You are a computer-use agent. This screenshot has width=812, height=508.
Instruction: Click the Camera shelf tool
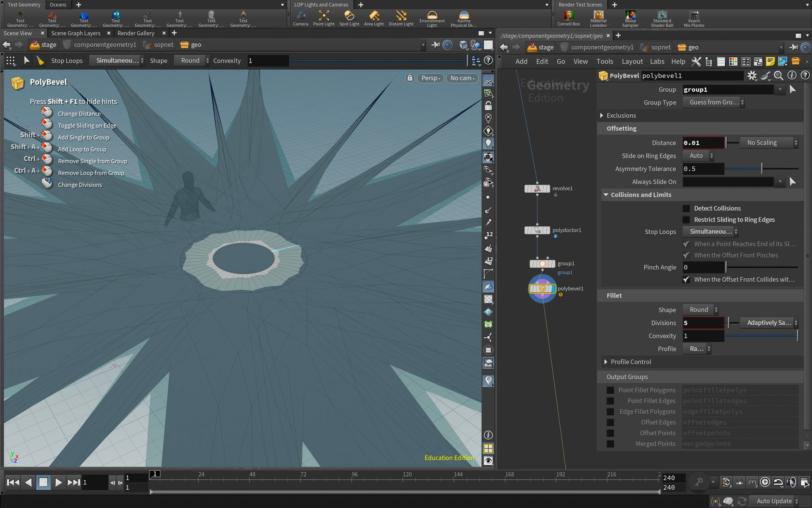click(300, 18)
